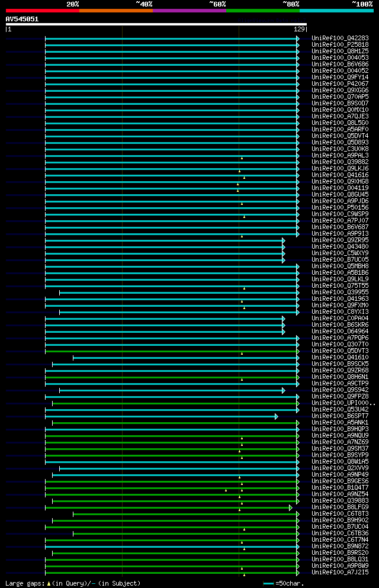379x588 pixels.
Task: Select the UniRef100_A7QJE3 label
Action: pyautogui.click(x=340, y=116)
